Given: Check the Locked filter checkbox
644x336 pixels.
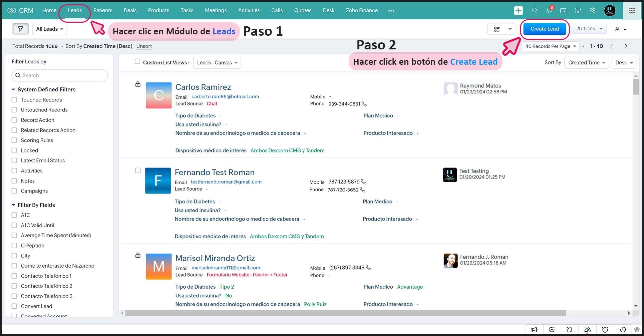Looking at the screenshot, I should [14, 150].
